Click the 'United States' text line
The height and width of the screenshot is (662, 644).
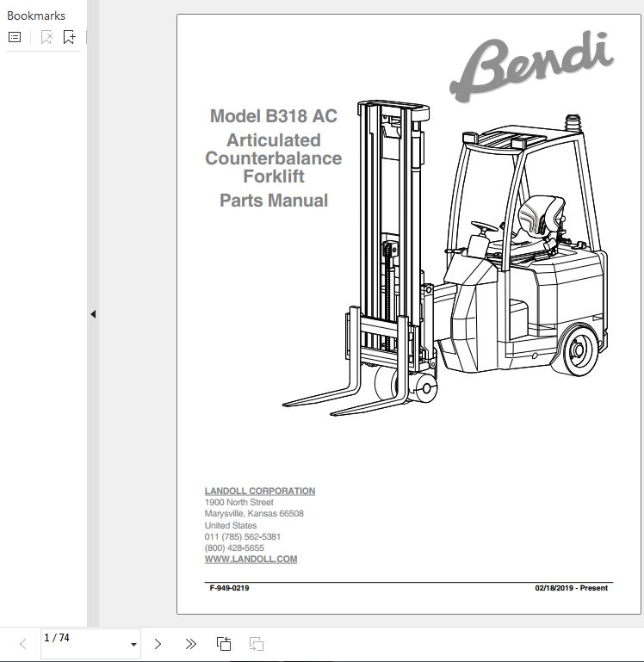pos(231,525)
